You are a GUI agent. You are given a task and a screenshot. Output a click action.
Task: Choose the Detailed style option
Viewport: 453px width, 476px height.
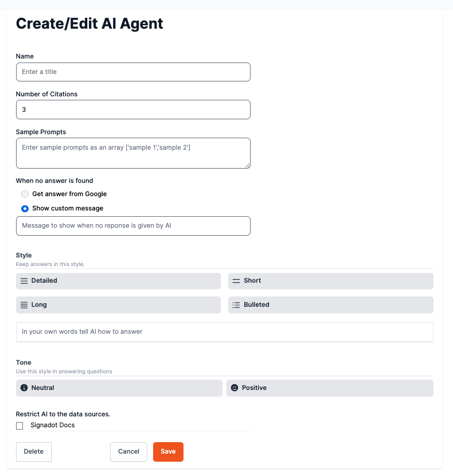coord(118,281)
